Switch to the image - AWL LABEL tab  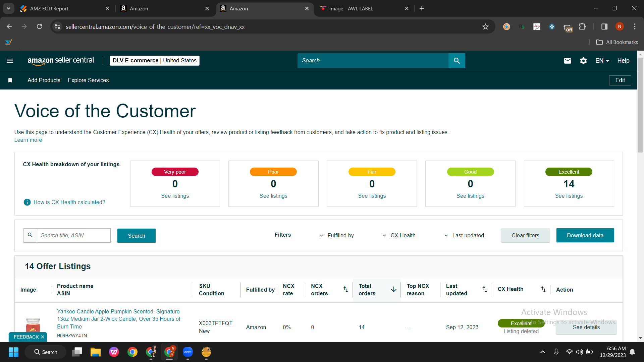[x=364, y=8]
